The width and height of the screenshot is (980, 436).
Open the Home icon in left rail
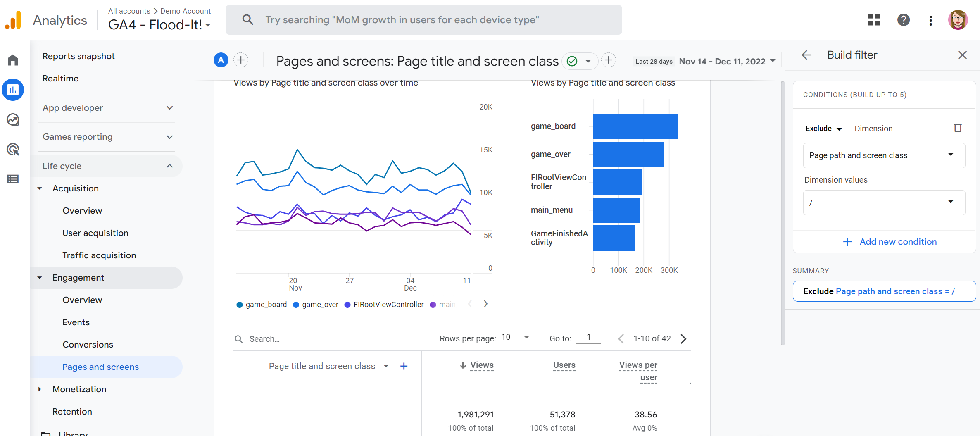coord(13,60)
